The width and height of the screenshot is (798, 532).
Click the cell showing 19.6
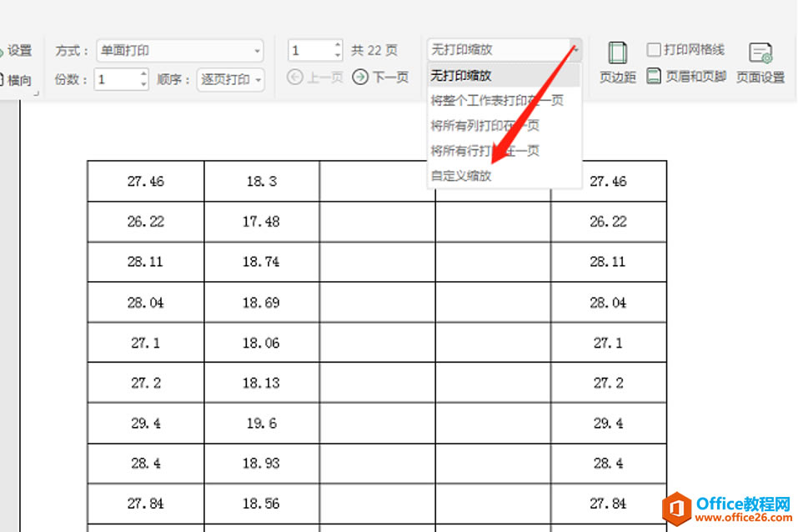262,423
